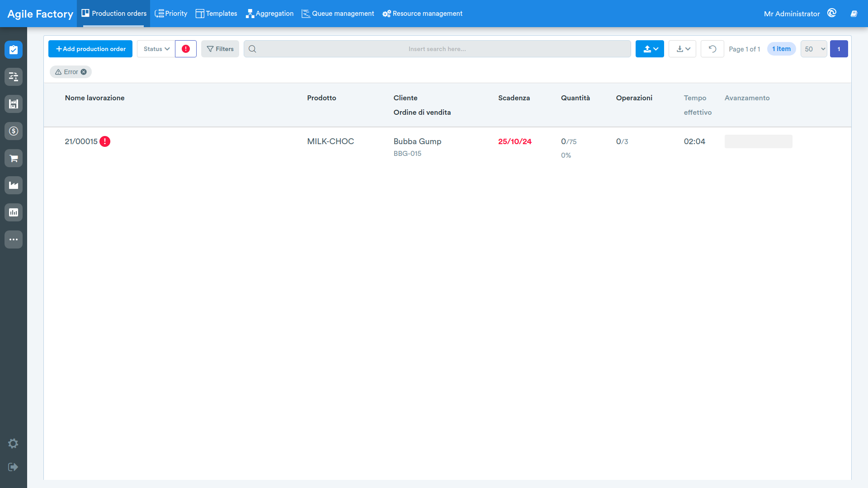This screenshot has height=488, width=868.
Task: Click Mr Administrator user name
Action: (x=792, y=14)
